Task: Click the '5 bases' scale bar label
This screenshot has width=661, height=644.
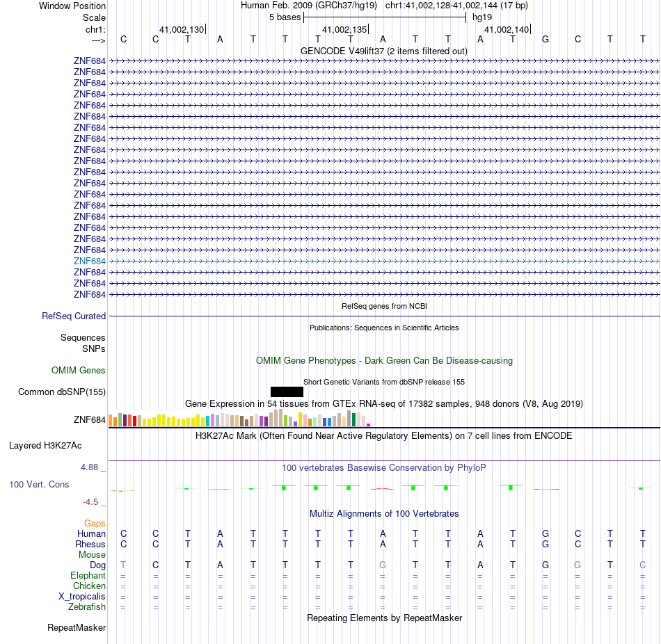Action: point(285,17)
